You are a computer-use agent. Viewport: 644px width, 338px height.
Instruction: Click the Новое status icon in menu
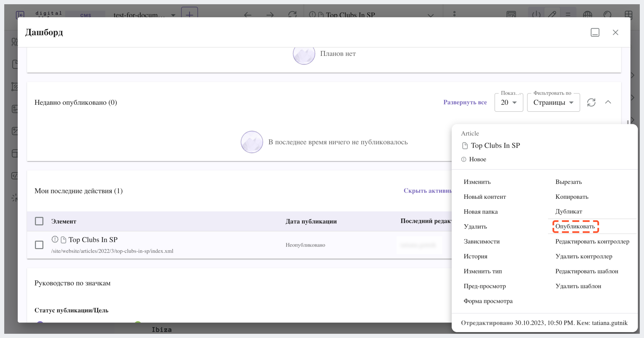464,159
